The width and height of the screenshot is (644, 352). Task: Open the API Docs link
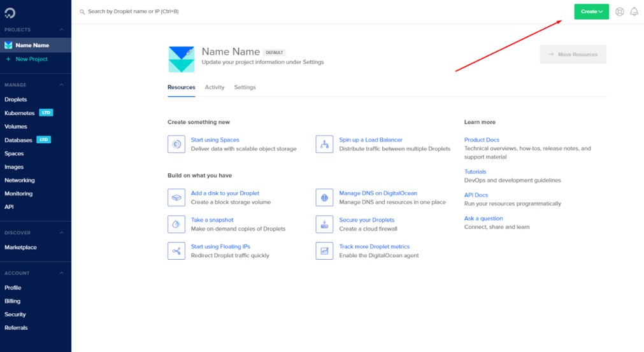click(476, 195)
